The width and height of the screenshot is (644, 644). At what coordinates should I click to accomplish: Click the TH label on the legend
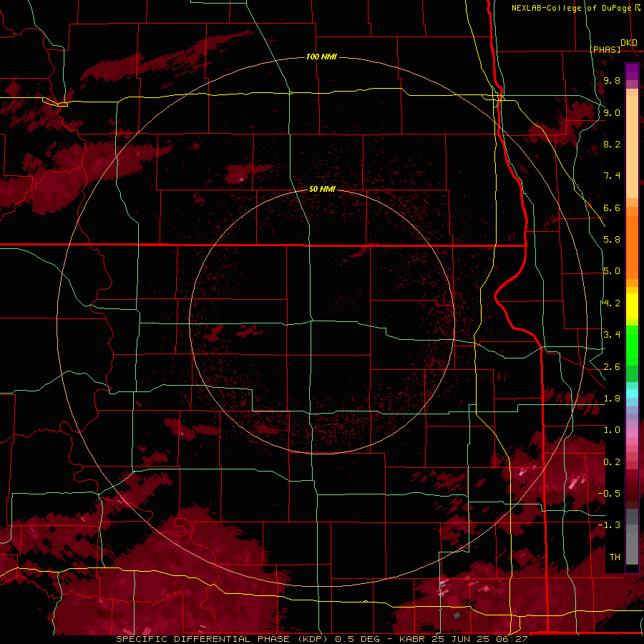(x=615, y=557)
